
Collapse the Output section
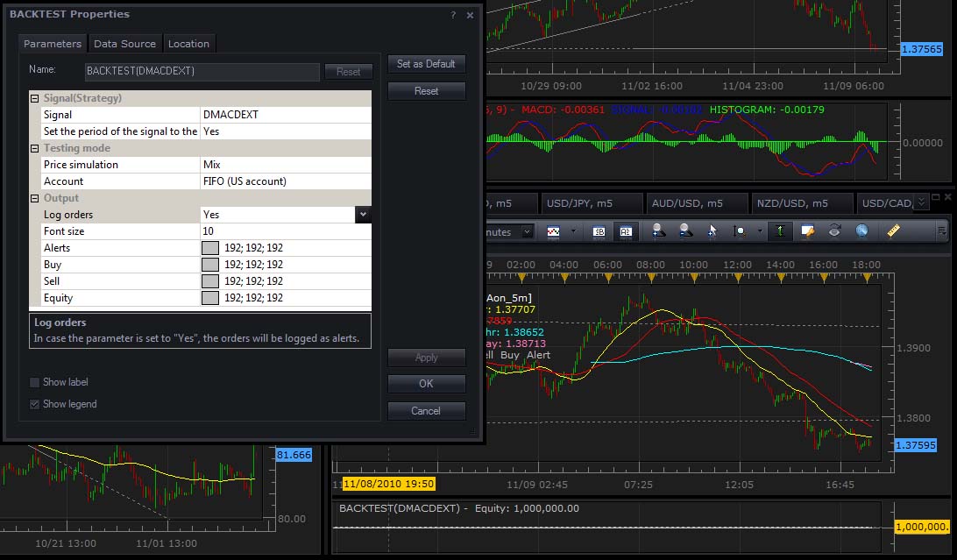tap(35, 198)
